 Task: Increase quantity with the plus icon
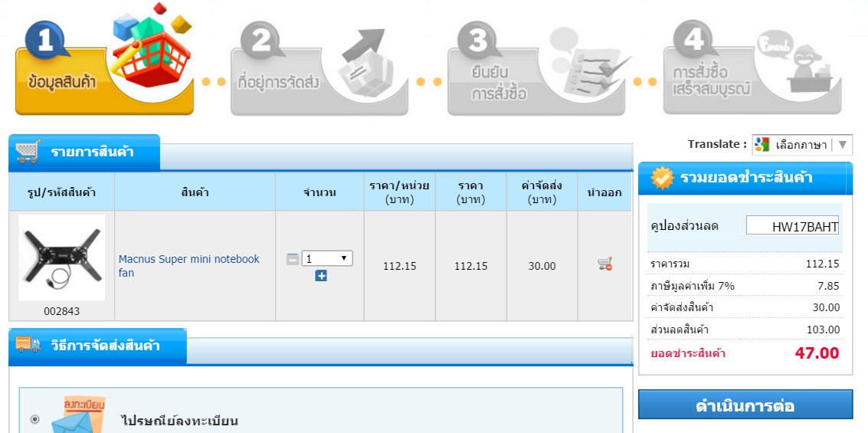321,276
